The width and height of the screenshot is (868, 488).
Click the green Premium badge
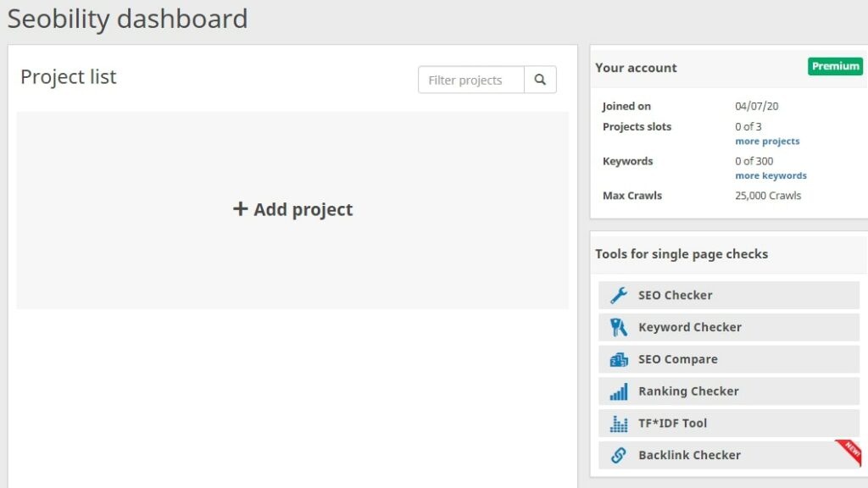point(835,66)
